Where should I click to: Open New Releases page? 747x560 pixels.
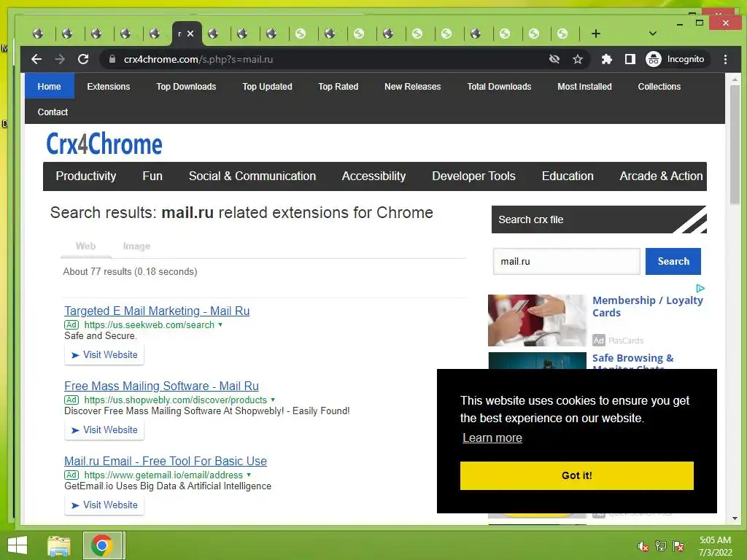click(412, 86)
